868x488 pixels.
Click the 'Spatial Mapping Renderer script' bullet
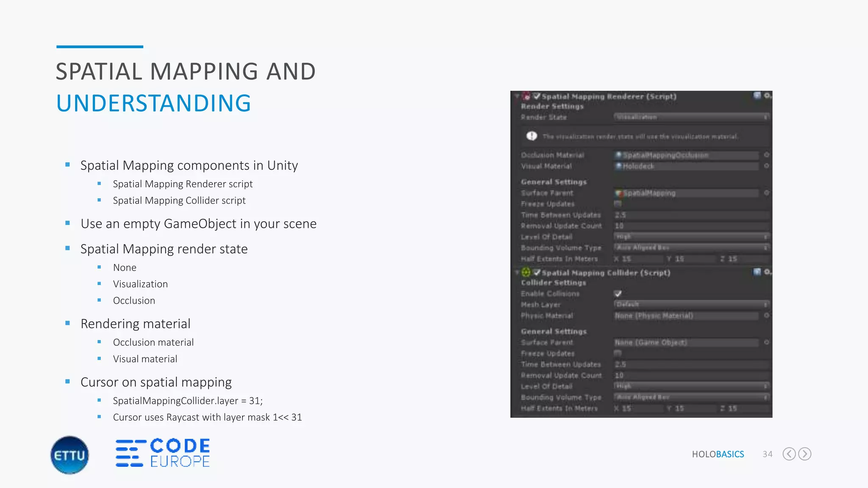(x=183, y=184)
